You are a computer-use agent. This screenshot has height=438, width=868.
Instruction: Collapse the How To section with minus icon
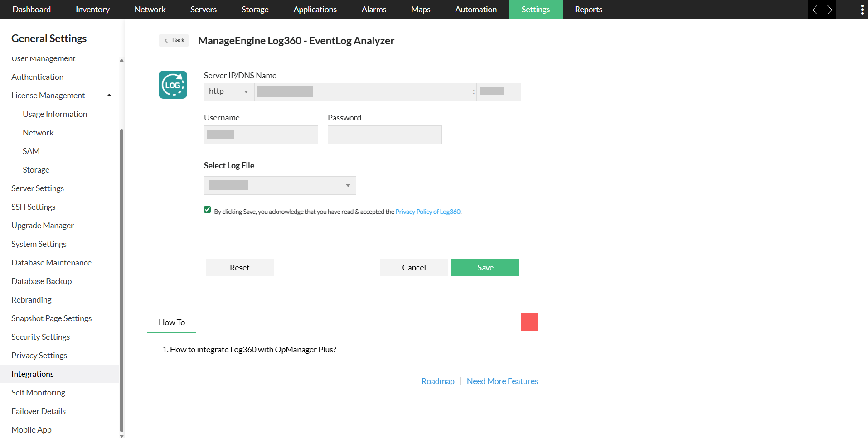529,322
